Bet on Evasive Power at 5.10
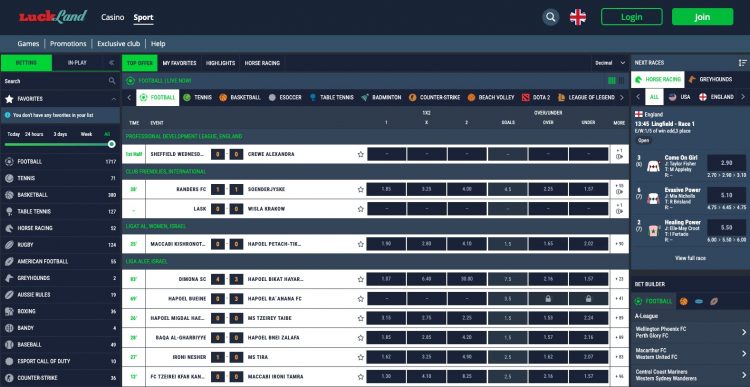The height and width of the screenshot is (387, 750). tap(726, 195)
